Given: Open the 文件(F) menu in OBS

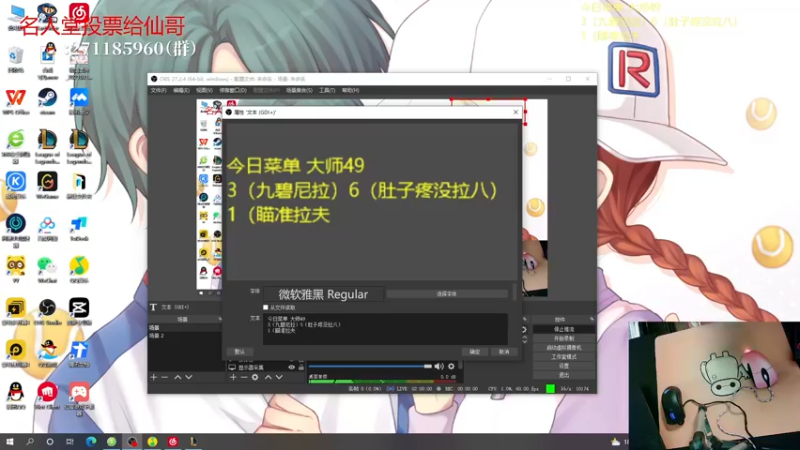Looking at the screenshot, I should click(x=158, y=90).
